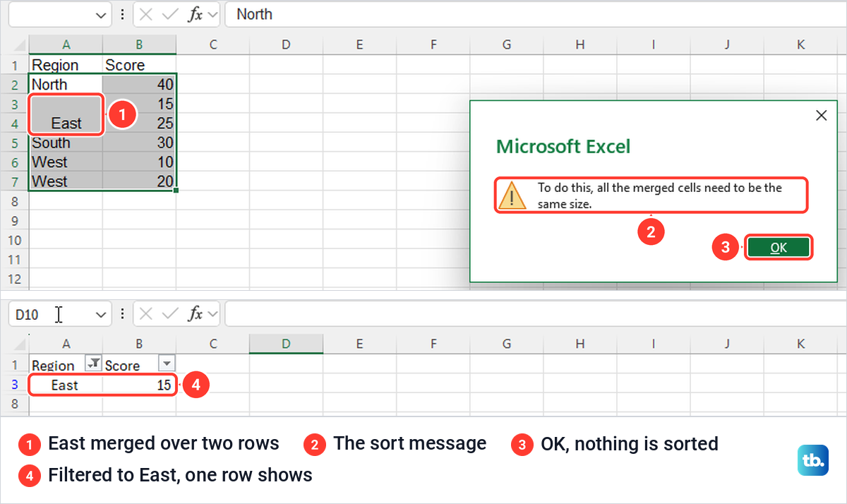Click the Cancel X icon in upper formula bar
This screenshot has width=847, height=504.
click(145, 14)
